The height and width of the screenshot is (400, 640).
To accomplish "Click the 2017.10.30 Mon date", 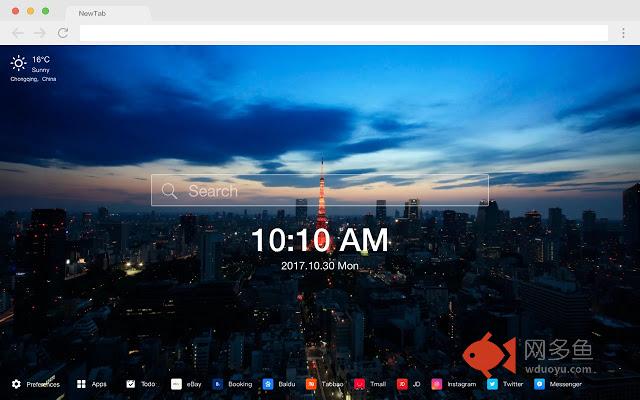I will (x=320, y=266).
